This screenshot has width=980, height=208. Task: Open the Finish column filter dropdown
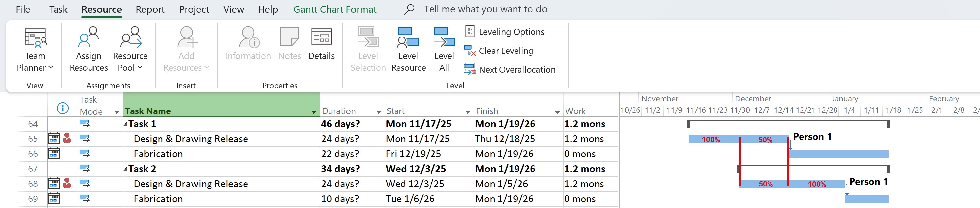[557, 112]
